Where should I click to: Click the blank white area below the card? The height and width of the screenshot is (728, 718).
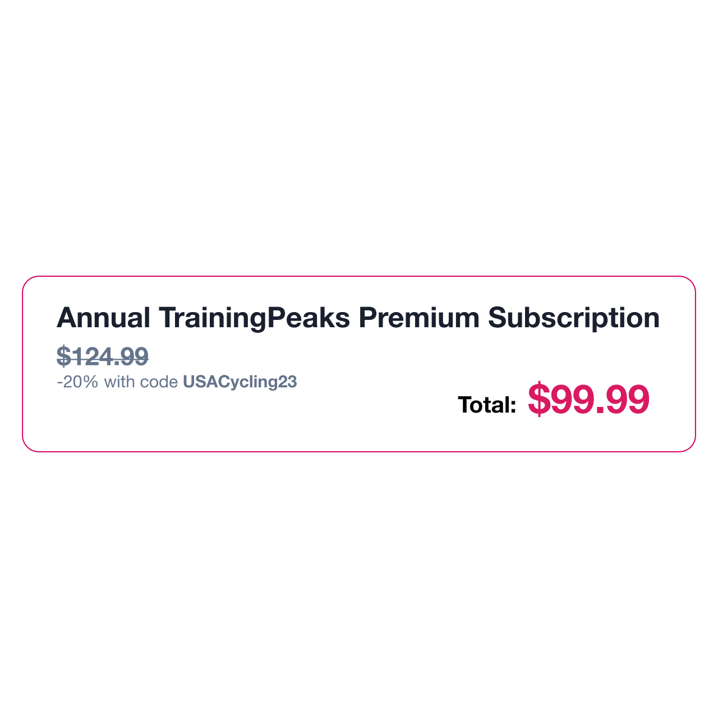tap(359, 589)
